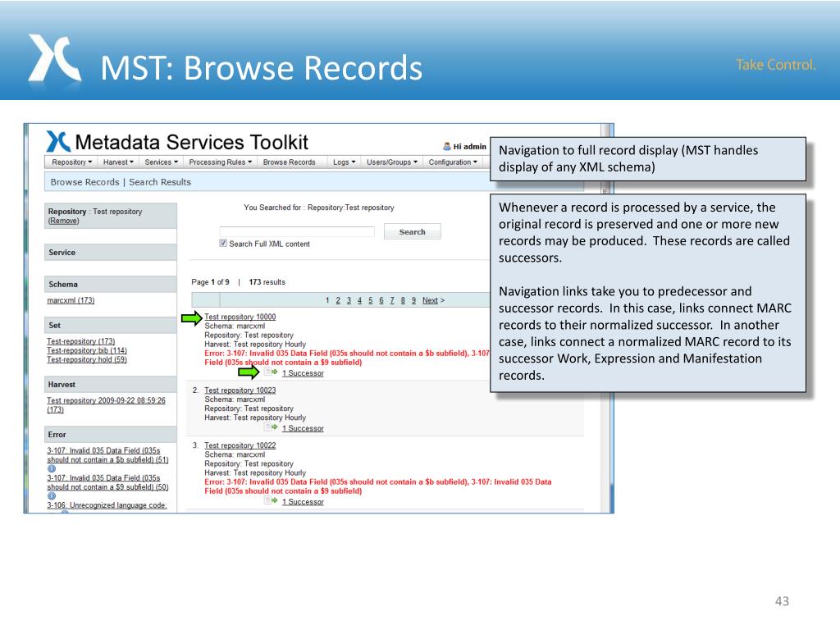840x630 pixels.
Task: Open the Processing Rules dropdown menu
Action: (x=220, y=162)
